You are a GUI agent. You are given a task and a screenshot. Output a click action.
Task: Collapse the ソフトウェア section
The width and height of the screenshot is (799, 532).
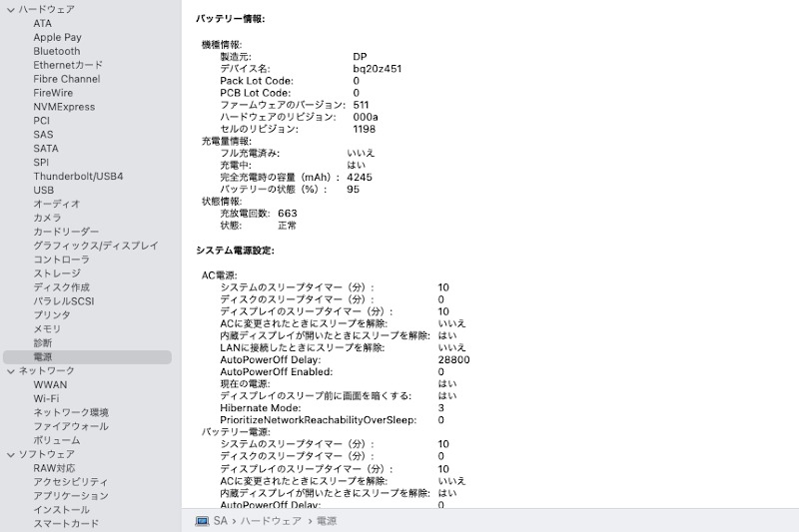[10, 454]
